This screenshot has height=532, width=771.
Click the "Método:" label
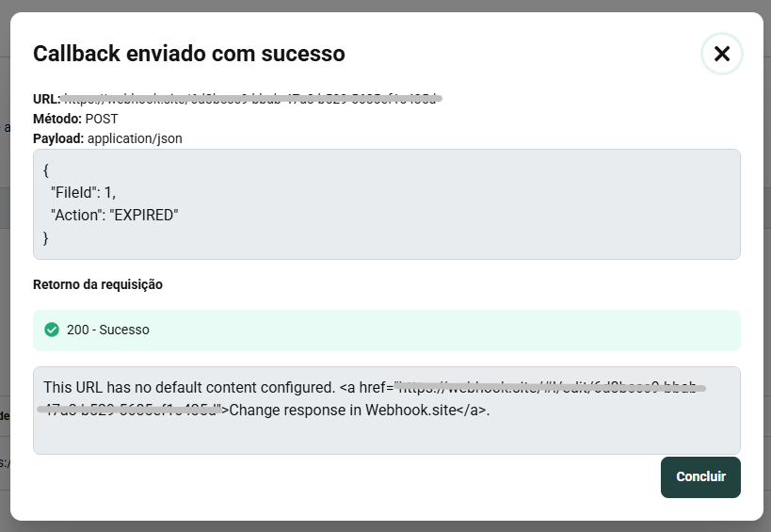57,119
